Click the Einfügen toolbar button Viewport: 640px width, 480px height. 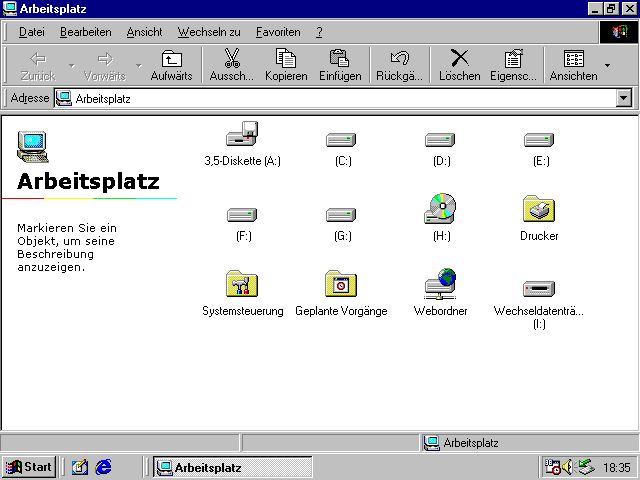coord(340,65)
